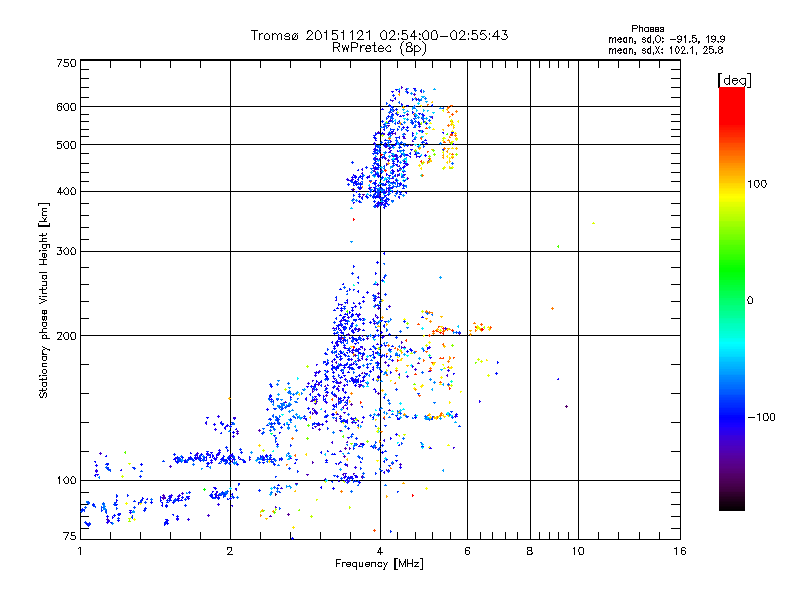Click the x-axis label '6'
Viewport: 800px width, 600px height.
(467, 551)
